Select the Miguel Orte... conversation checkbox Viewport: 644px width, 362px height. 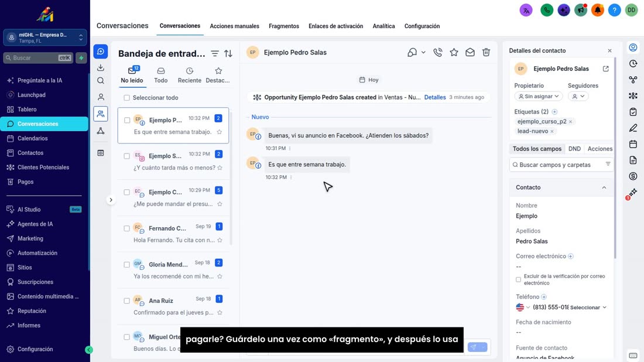(x=127, y=337)
